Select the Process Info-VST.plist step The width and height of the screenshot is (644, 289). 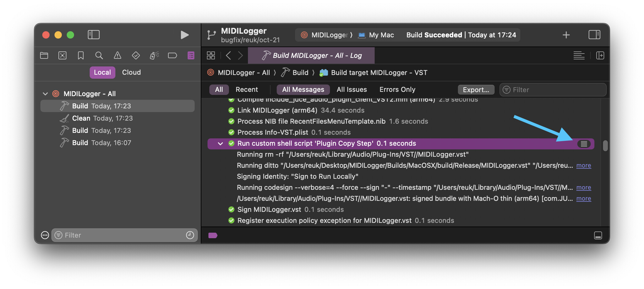click(401, 132)
